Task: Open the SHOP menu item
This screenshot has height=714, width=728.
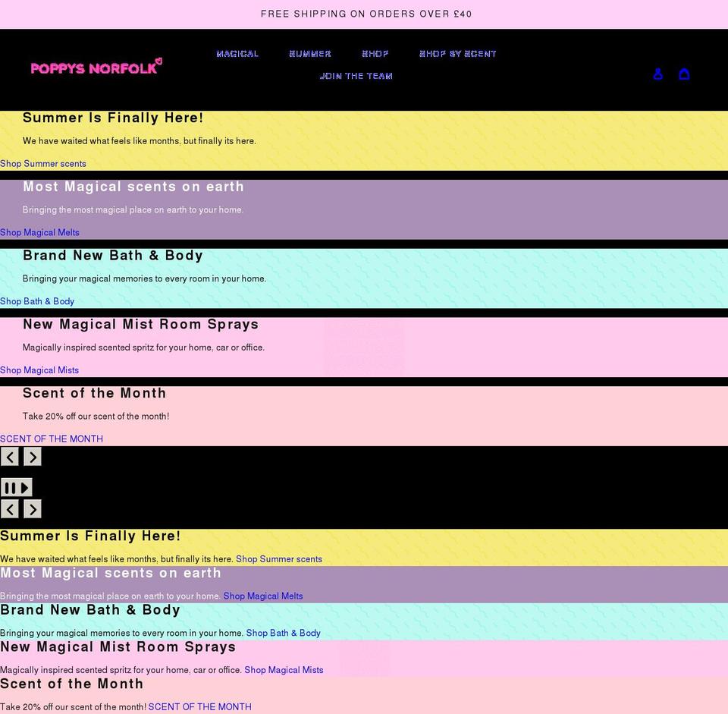Action: pos(375,54)
